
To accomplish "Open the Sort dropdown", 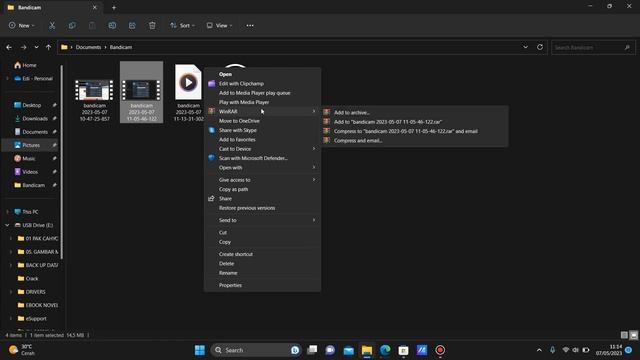I will click(182, 25).
